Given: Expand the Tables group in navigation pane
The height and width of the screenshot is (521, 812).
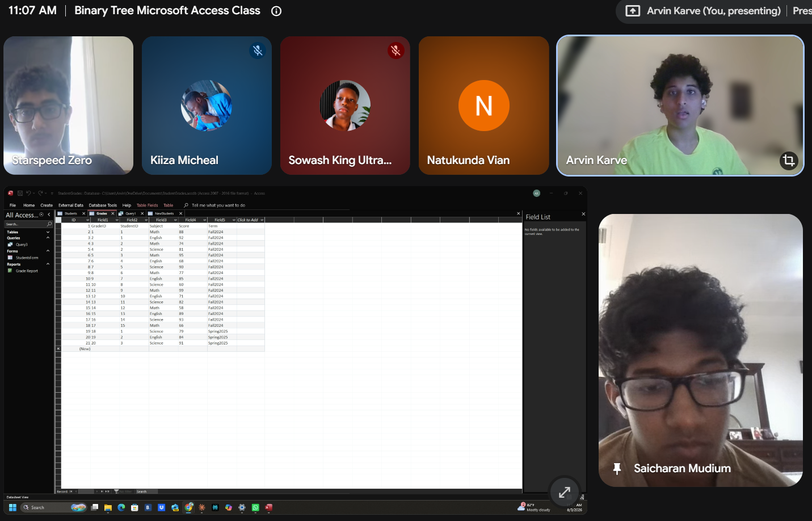Looking at the screenshot, I should coord(48,232).
